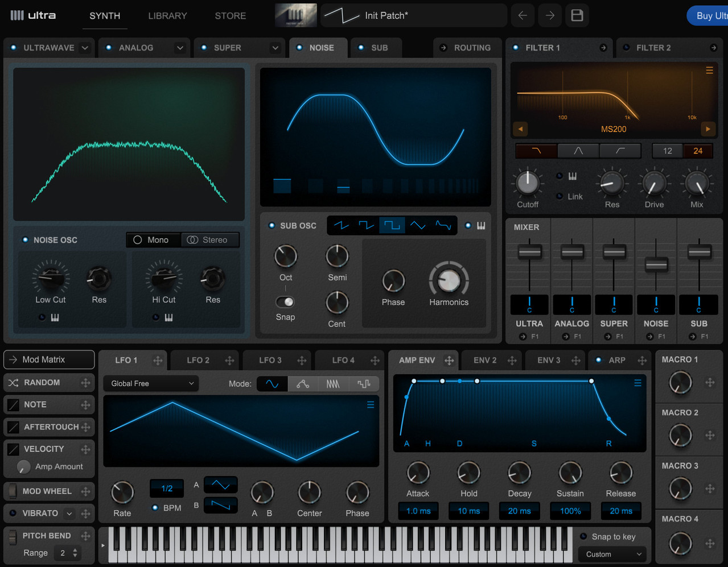Select the 12 dB filter slope
728x567 pixels.
pos(668,151)
